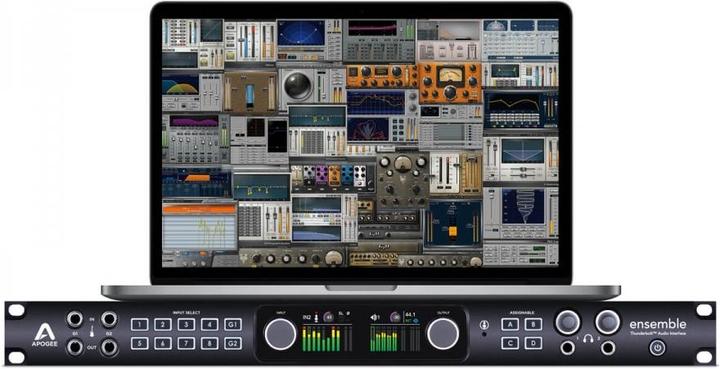
Task: Open the dark vintage plugin with round meter
Action: pyautogui.click(x=402, y=181)
